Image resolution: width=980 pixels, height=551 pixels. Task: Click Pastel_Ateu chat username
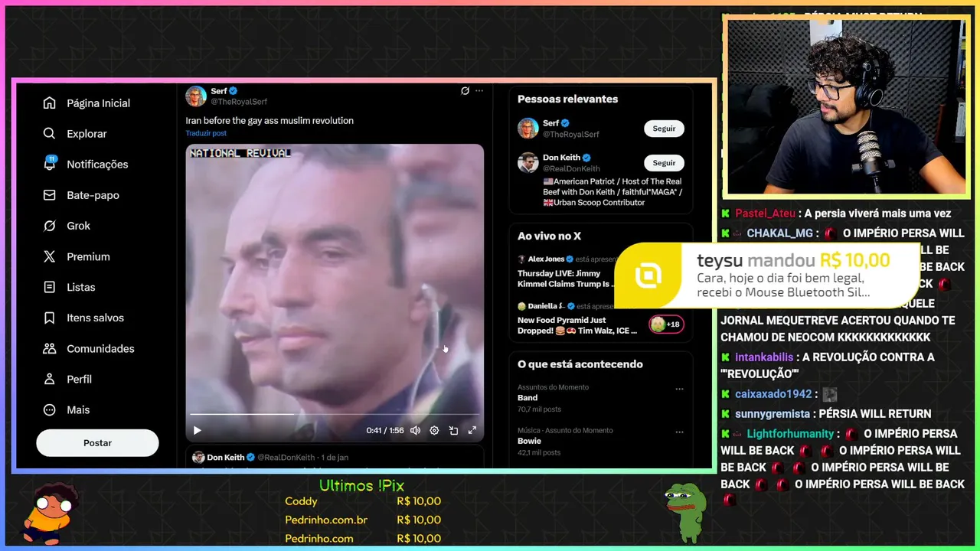[x=766, y=214]
